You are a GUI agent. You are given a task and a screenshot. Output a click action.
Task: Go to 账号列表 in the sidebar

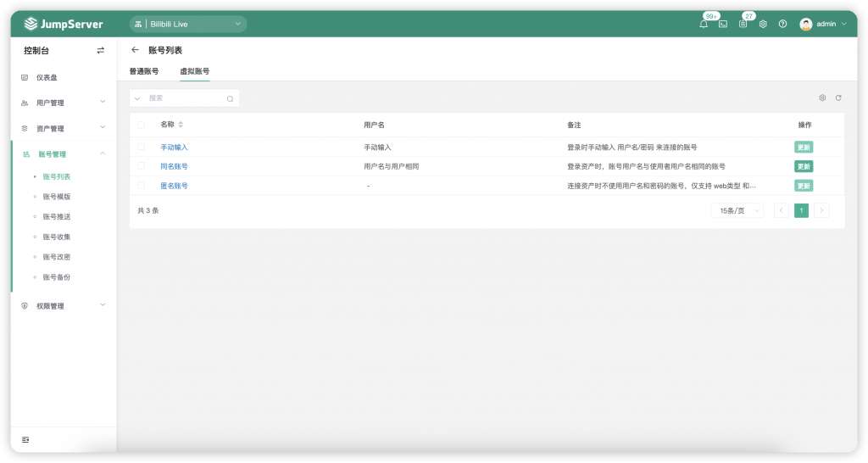coord(57,176)
